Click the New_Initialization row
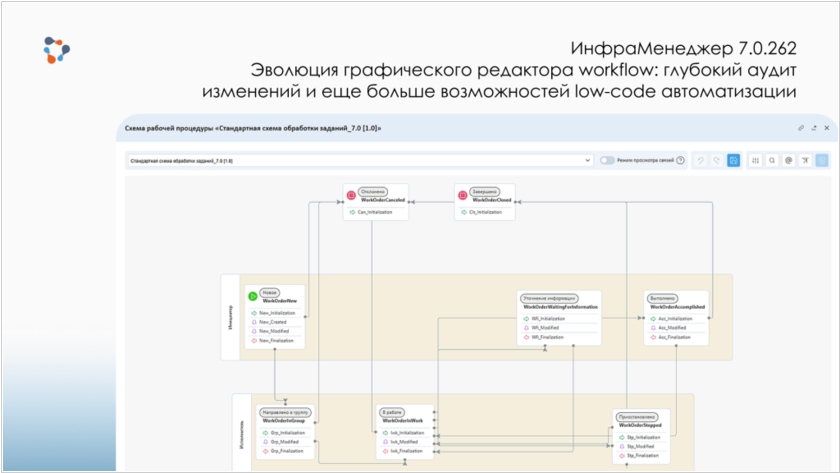The image size is (840, 473). (275, 313)
